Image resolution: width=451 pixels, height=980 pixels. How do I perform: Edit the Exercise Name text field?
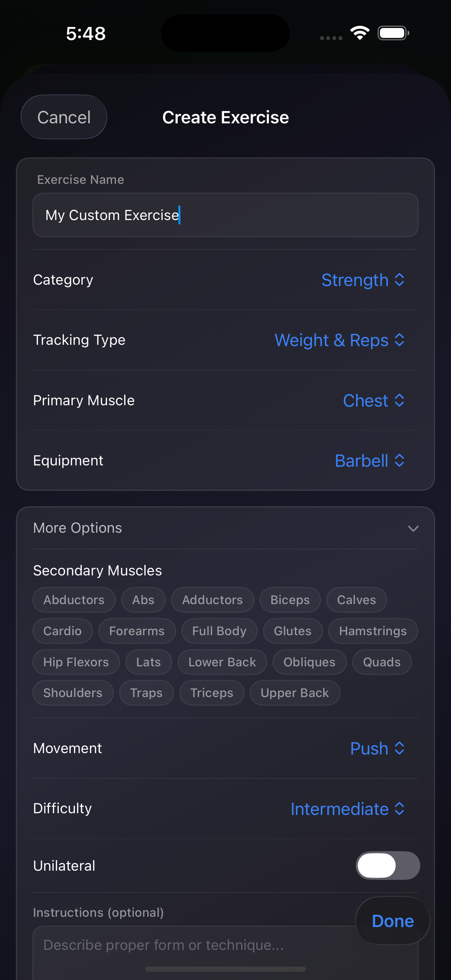coord(225,215)
